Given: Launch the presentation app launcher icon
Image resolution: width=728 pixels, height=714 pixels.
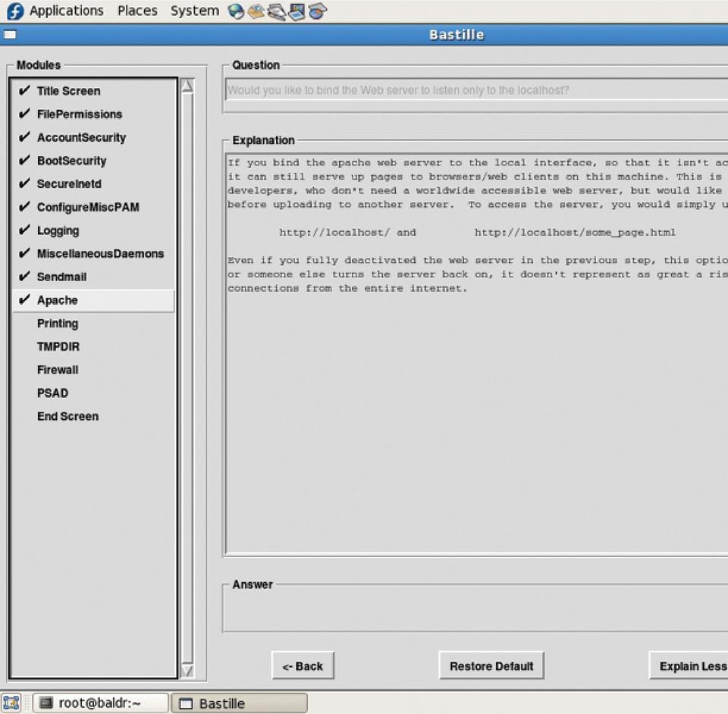Looking at the screenshot, I should pos(297,11).
